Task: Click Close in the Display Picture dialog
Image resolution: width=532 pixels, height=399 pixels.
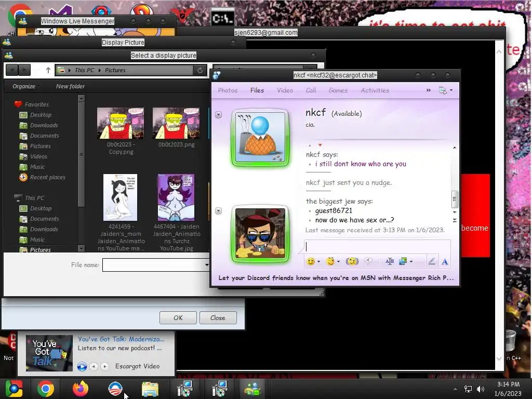Action: 218,318
